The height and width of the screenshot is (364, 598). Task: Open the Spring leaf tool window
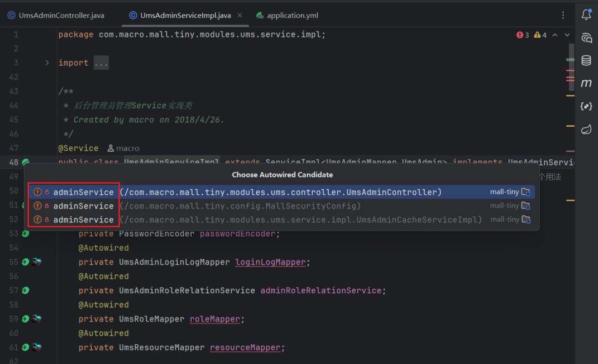point(586,129)
